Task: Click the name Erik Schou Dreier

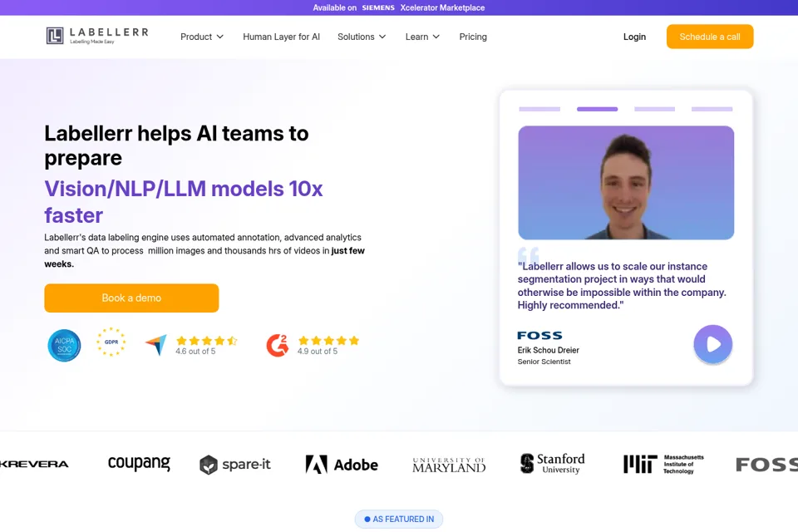Action: pos(548,350)
